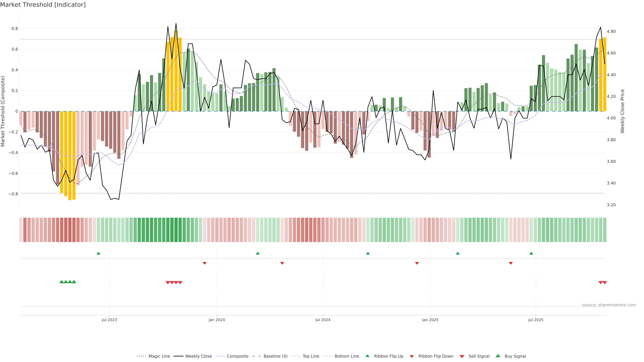The image size is (644, 362).
Task: Click the darkest green ribbon swatch in late 2023
Action: [176, 230]
